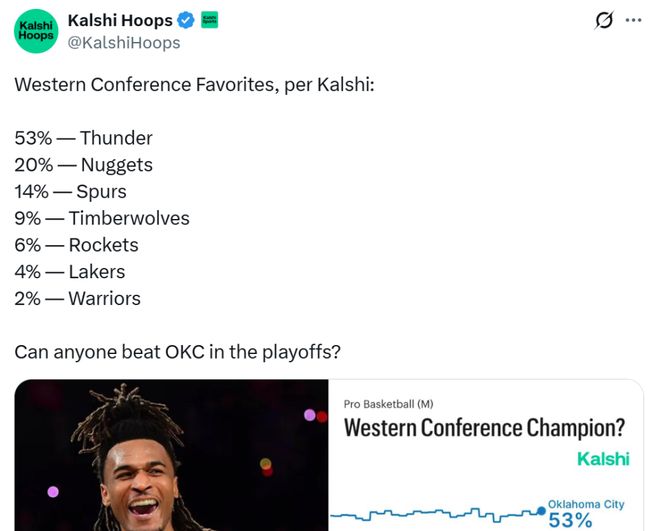
Task: Click the "53% — Thunder" line
Action: point(83,138)
